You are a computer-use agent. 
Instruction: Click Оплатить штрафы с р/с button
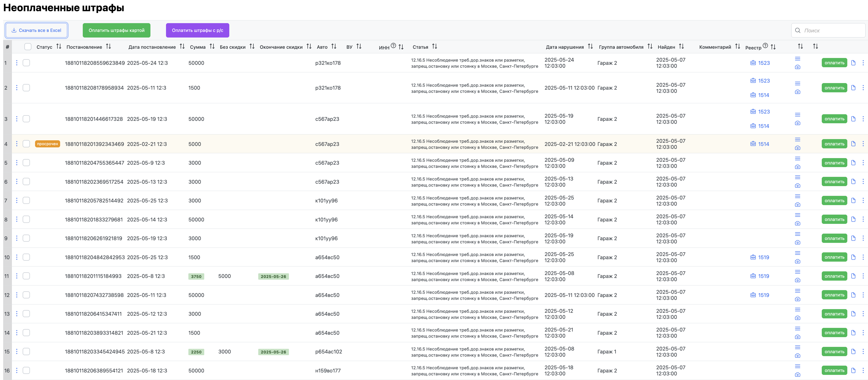point(197,30)
